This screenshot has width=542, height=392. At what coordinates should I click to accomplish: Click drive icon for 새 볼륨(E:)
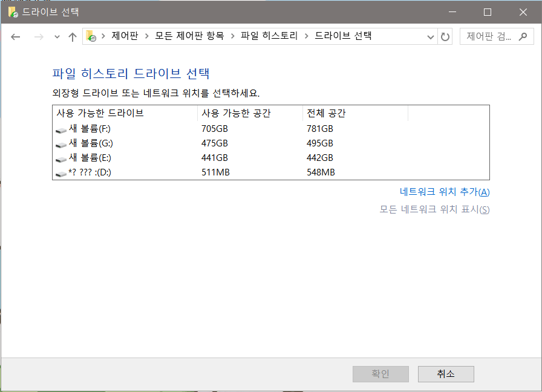pos(61,158)
